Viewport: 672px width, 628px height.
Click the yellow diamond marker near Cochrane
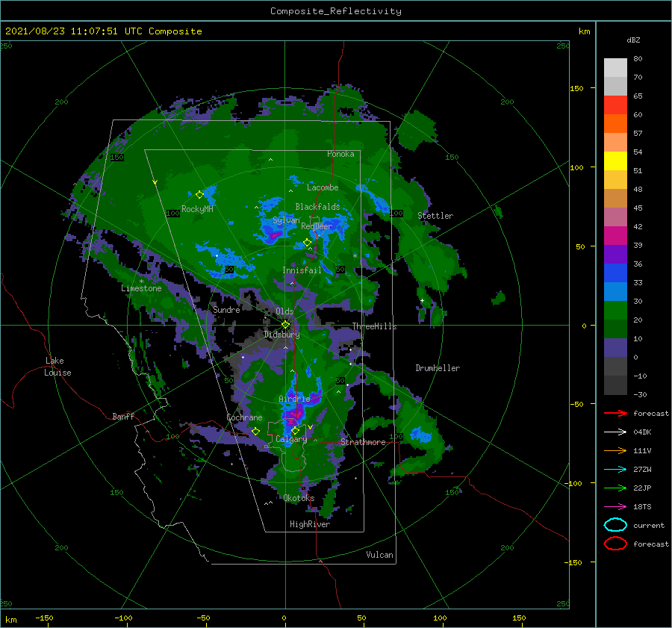[255, 431]
